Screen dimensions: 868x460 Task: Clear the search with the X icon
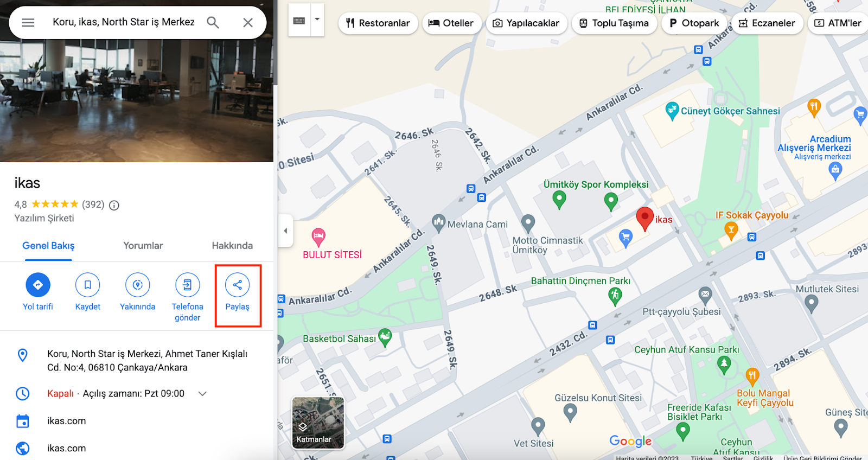[248, 22]
